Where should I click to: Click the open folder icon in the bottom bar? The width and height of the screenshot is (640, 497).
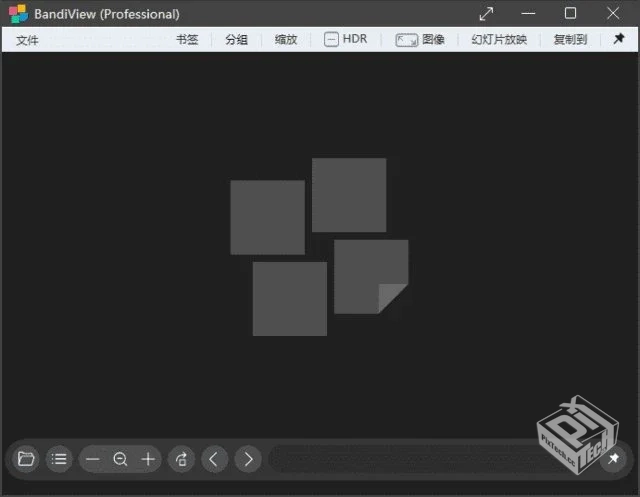point(26,459)
